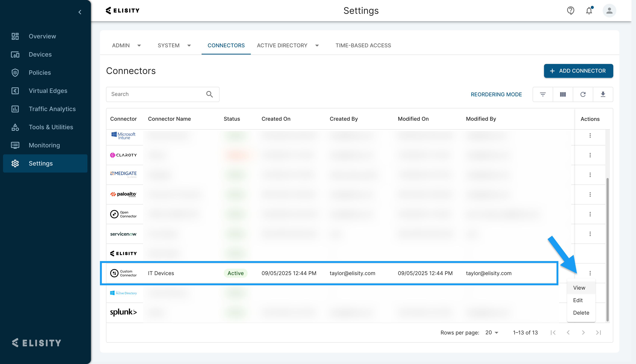Select Delete from the actions menu

tap(581, 313)
